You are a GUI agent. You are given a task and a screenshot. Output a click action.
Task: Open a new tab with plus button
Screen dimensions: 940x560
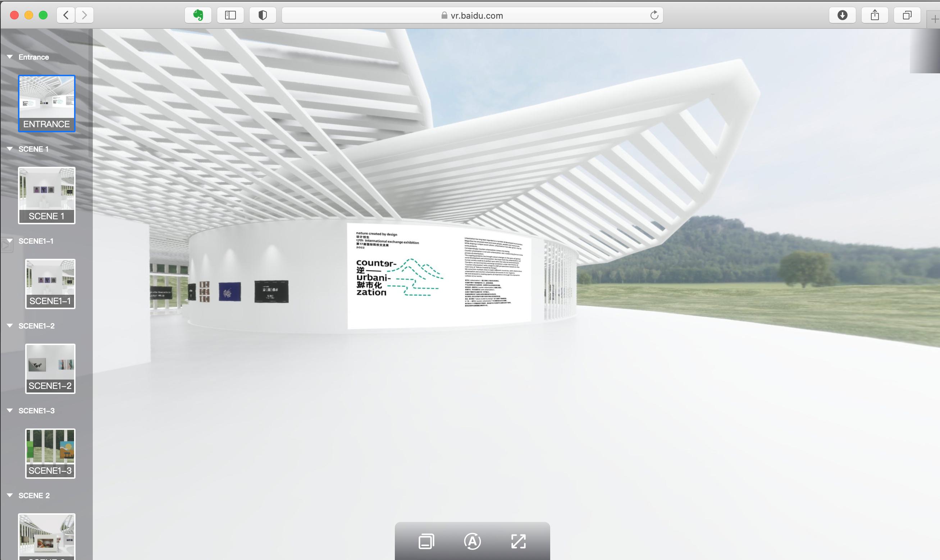934,19
